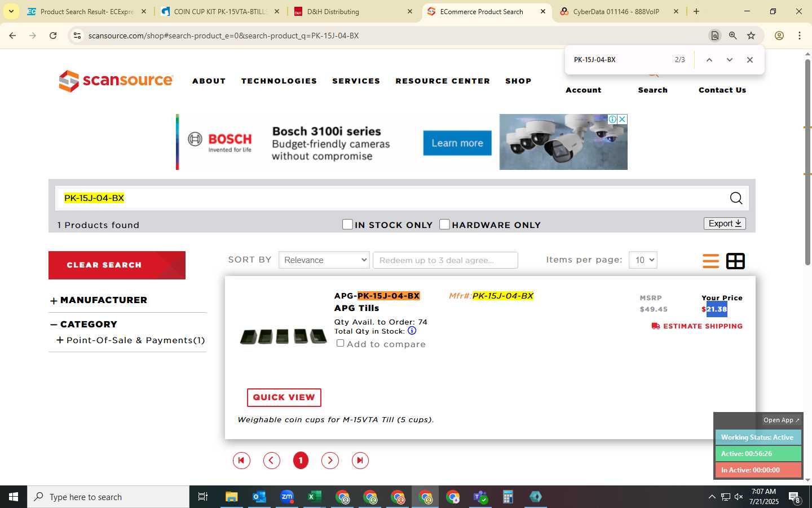Click Learn more on Bosch ad
Screen dimensions: 812x508
pos(457,143)
